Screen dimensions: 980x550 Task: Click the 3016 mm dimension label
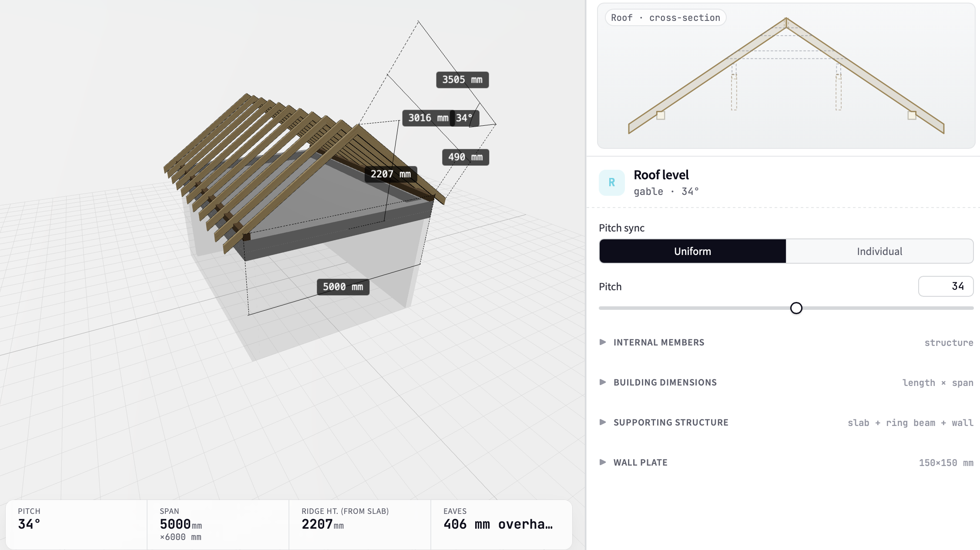tap(428, 118)
